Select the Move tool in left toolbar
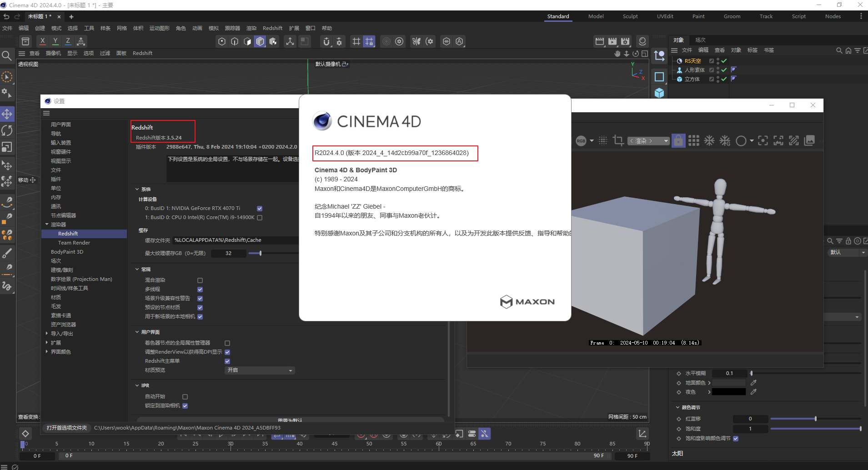868x470 pixels. [7, 114]
